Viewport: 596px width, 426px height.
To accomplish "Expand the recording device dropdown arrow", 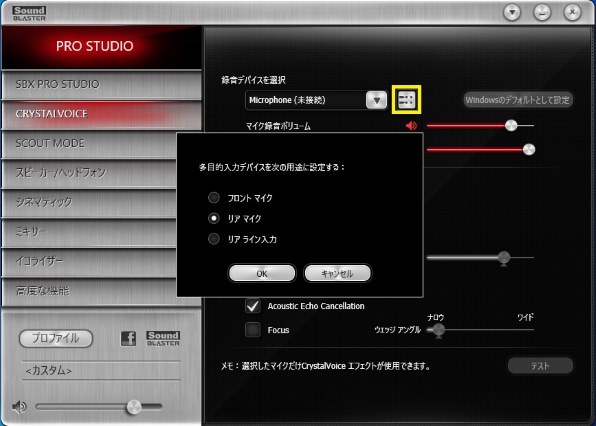I will 376,100.
